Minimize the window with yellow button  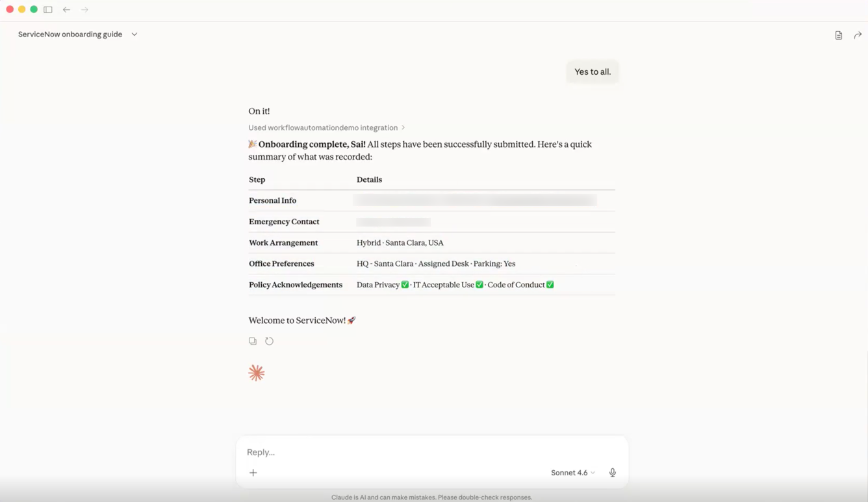[x=21, y=10]
